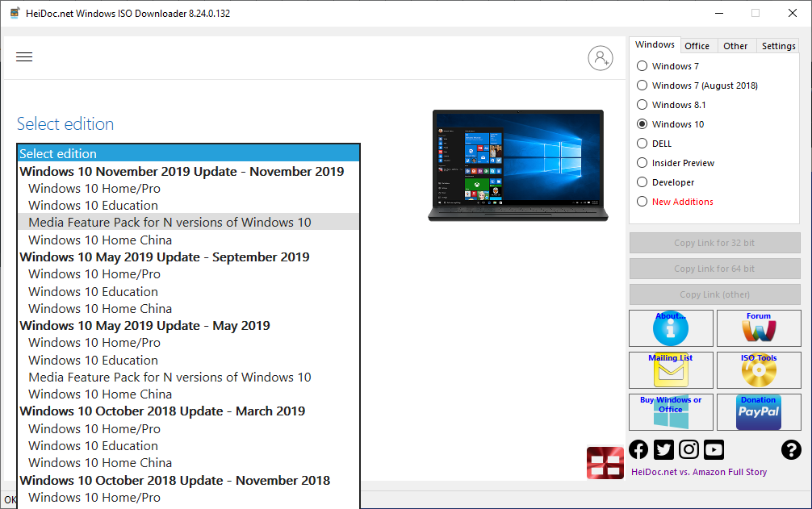Open the ISO Tools button
The width and height of the screenshot is (812, 509).
tap(759, 370)
